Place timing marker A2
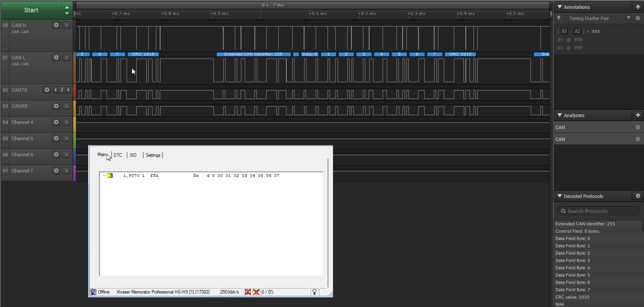 click(577, 32)
